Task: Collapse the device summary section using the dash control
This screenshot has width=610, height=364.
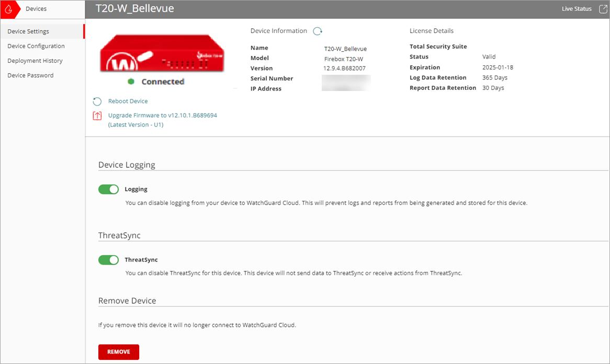Action: 235,88
